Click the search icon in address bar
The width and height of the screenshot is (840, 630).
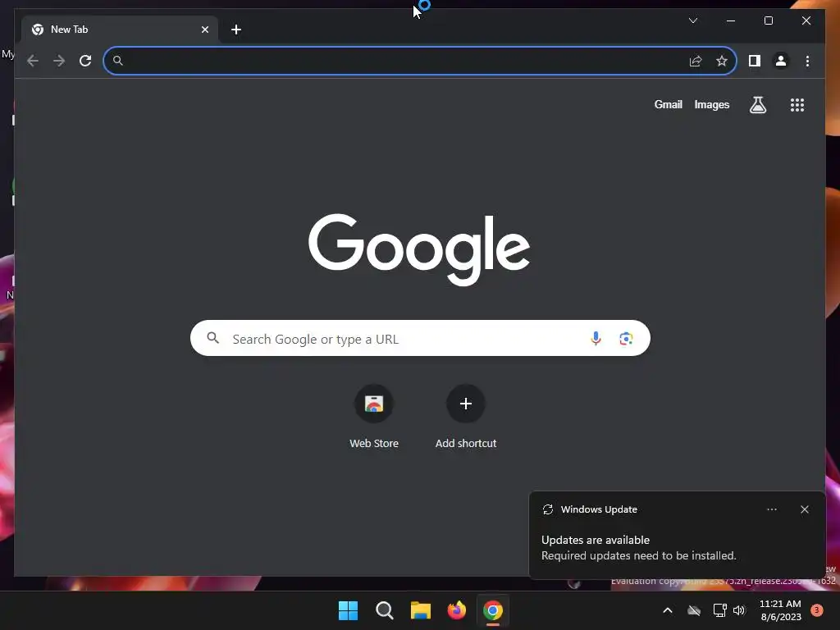(118, 61)
